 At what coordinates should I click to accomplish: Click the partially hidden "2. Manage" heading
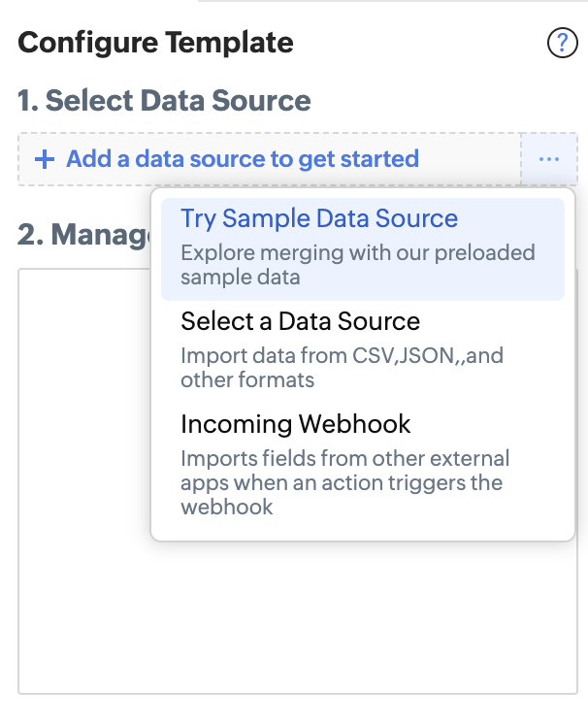(82, 235)
